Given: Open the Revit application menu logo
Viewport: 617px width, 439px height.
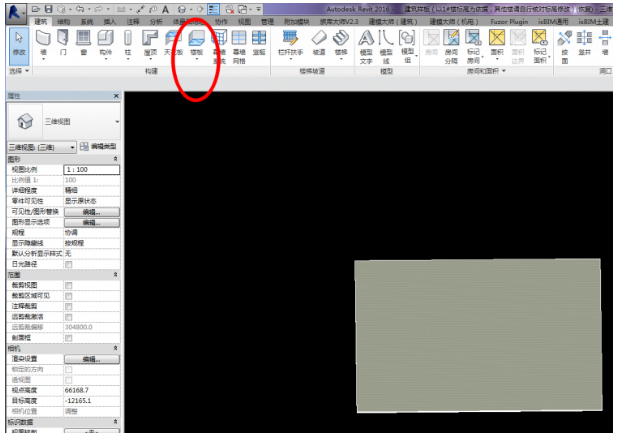Looking at the screenshot, I should coord(15,13).
